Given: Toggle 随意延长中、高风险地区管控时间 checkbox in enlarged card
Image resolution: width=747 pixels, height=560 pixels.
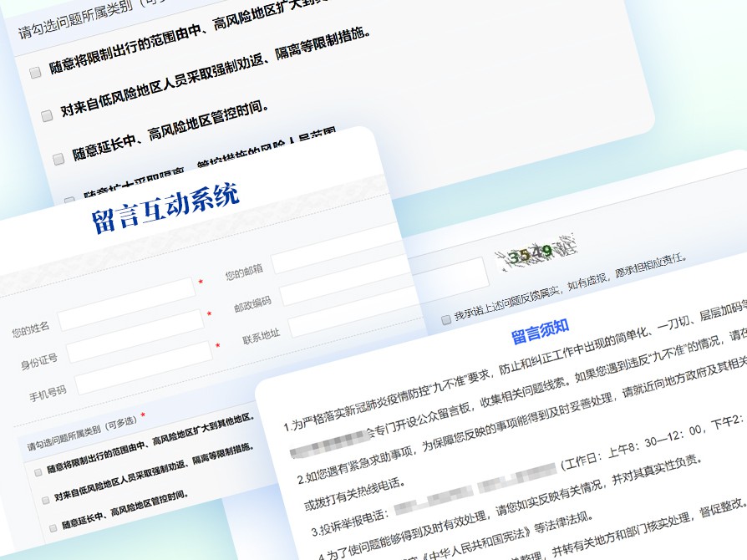Looking at the screenshot, I should [x=58, y=158].
